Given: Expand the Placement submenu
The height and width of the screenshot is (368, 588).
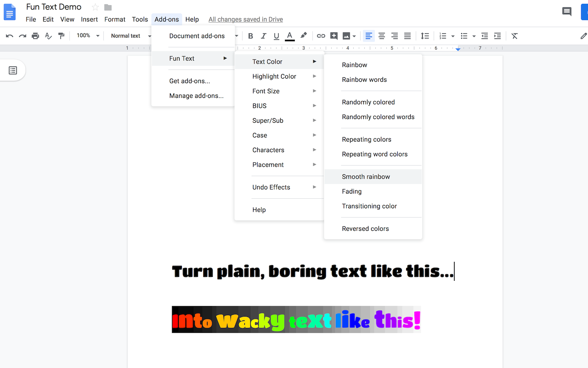Looking at the screenshot, I should coord(279,165).
